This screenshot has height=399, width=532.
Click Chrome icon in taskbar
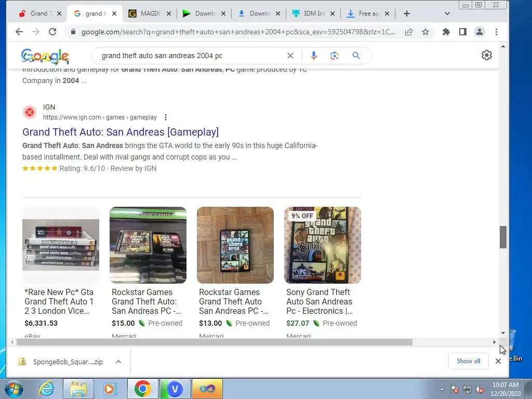pyautogui.click(x=142, y=389)
